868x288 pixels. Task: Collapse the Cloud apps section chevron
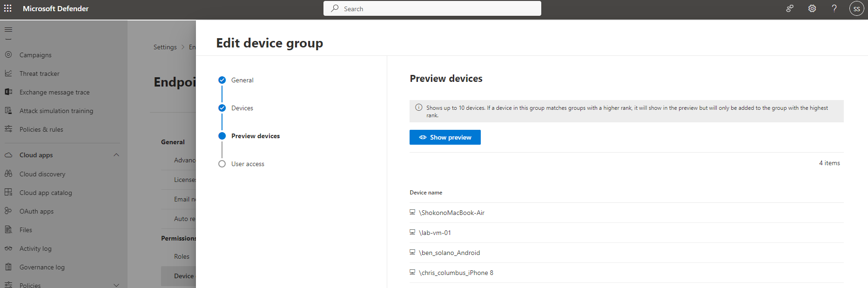[116, 155]
